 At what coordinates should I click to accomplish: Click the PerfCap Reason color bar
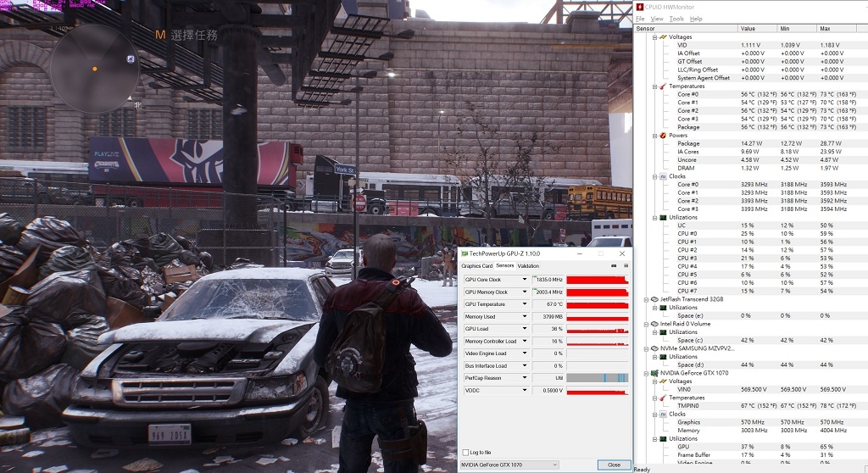click(598, 378)
